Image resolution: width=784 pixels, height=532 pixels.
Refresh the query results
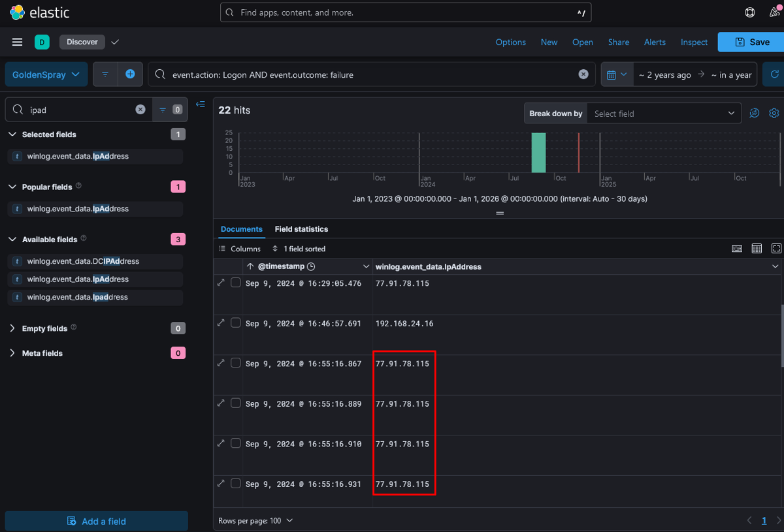point(774,74)
